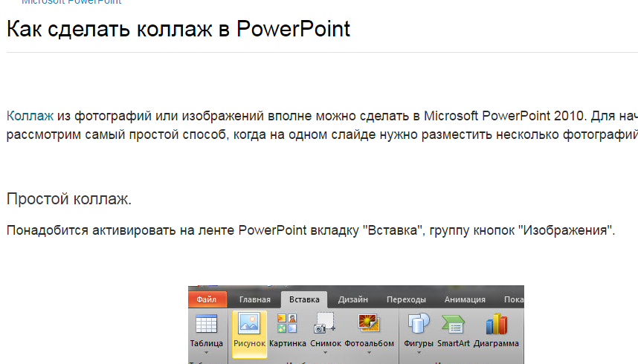Select the highlighted Рисунок picture icon
638x364 pixels.
coord(249,324)
